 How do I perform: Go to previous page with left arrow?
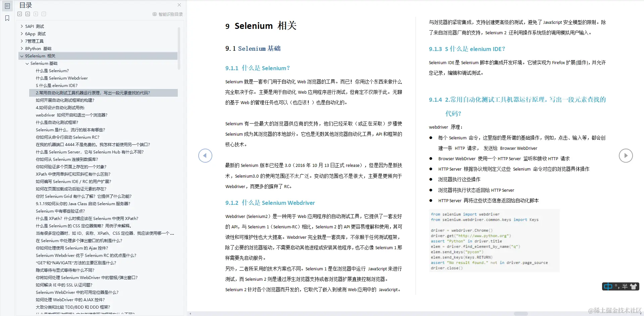click(205, 155)
